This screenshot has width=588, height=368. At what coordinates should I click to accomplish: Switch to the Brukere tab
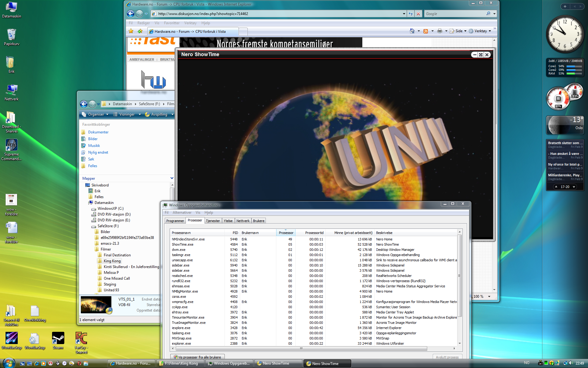[x=258, y=221]
